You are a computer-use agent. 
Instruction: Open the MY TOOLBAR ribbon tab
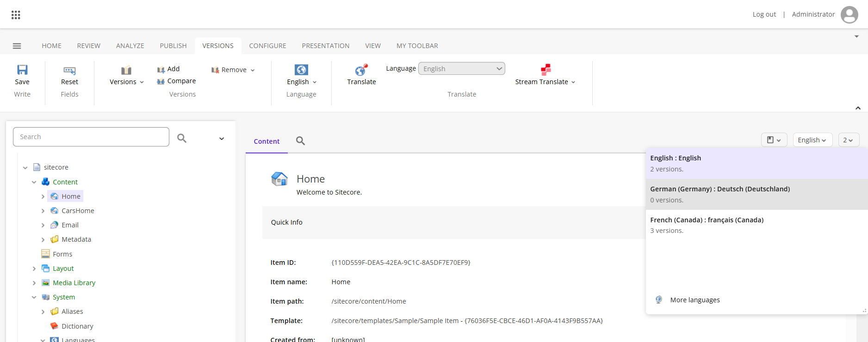(417, 46)
